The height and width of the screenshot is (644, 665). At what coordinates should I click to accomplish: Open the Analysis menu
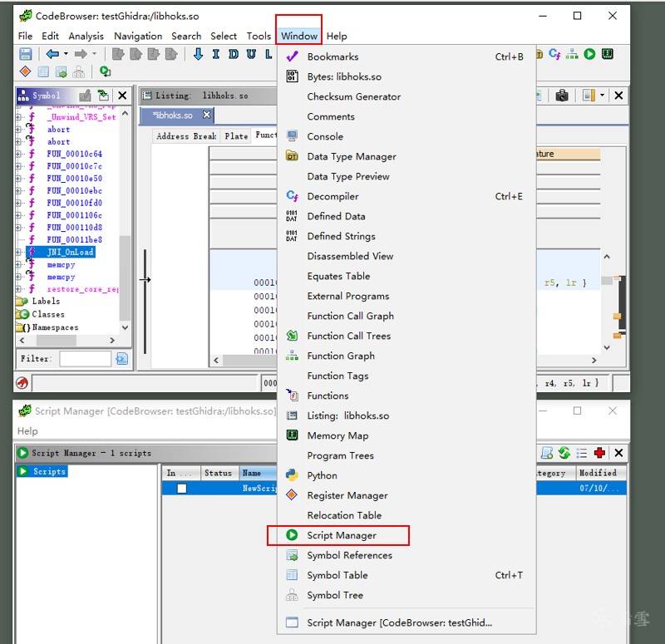click(x=86, y=36)
